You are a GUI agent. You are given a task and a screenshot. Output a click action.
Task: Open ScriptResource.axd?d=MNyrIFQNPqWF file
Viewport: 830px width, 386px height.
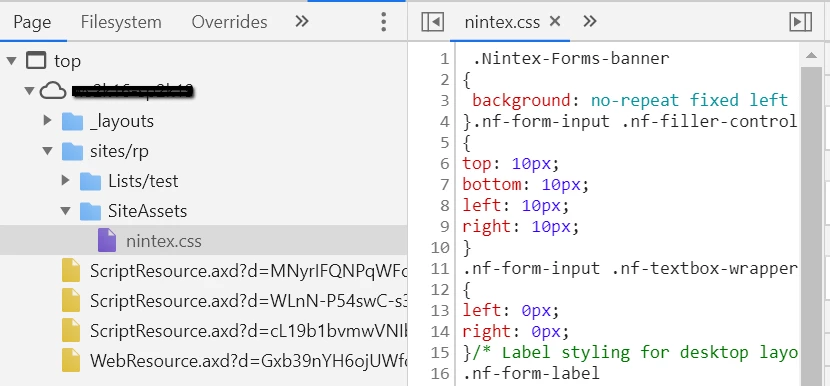click(248, 271)
